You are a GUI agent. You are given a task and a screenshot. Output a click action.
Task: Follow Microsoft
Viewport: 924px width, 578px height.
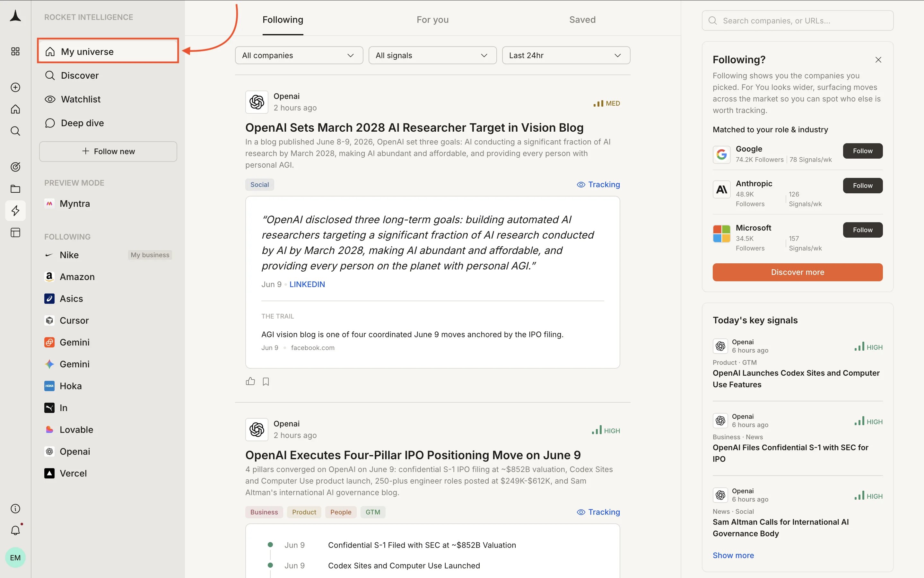coord(862,230)
